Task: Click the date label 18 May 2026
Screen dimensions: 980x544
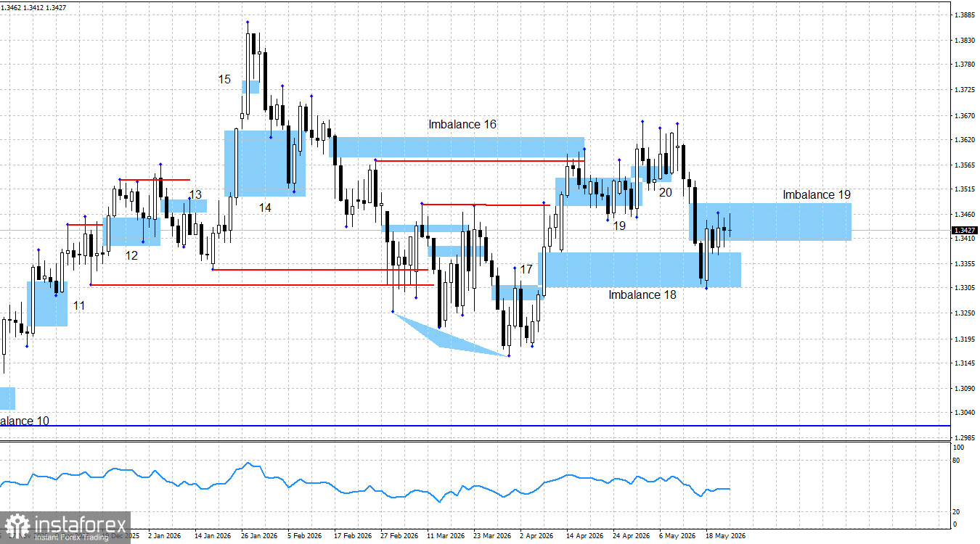Action: [x=725, y=536]
